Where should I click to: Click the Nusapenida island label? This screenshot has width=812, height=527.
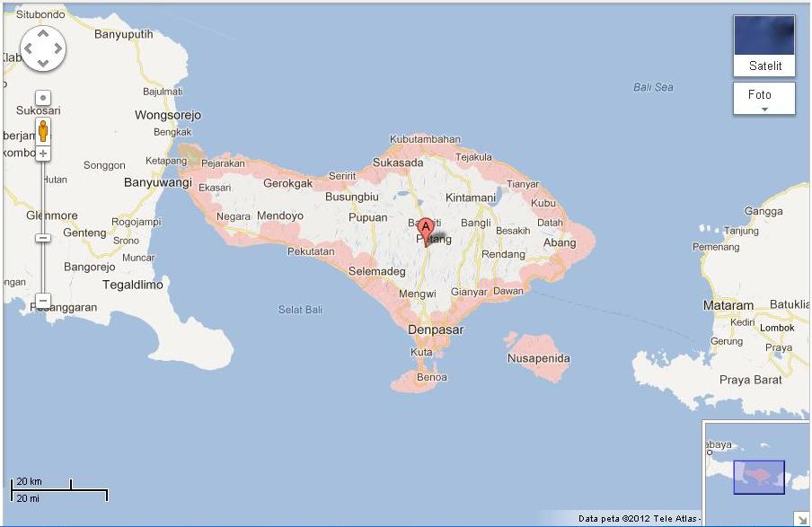(539, 358)
